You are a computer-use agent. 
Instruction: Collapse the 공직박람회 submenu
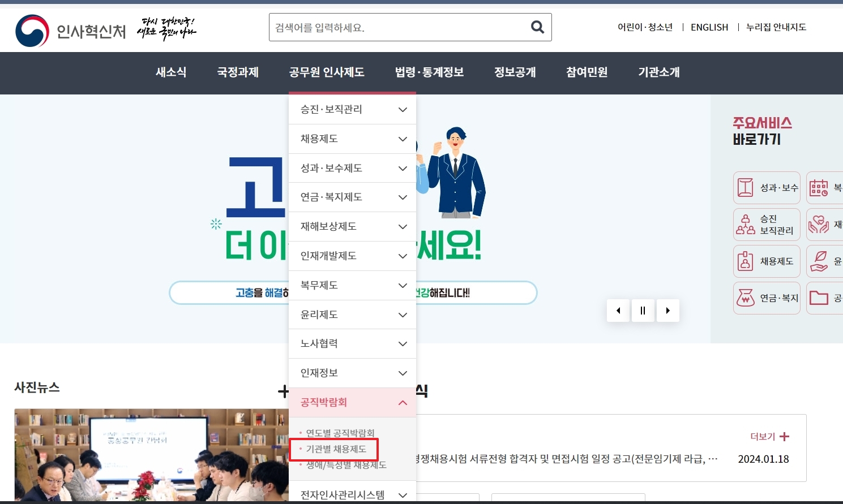click(x=403, y=402)
